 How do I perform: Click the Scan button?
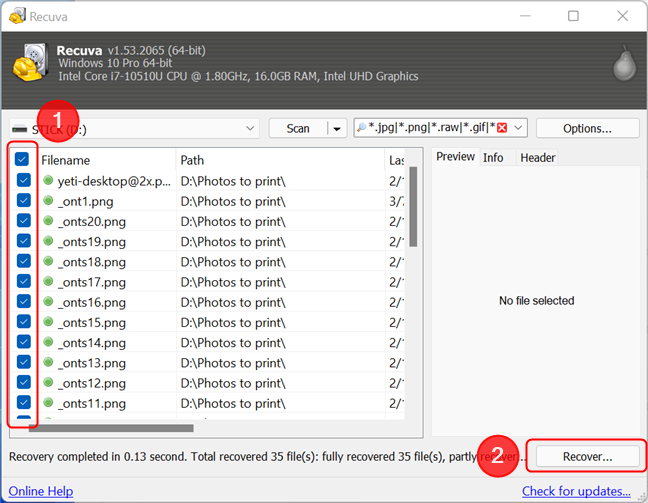coord(298,129)
